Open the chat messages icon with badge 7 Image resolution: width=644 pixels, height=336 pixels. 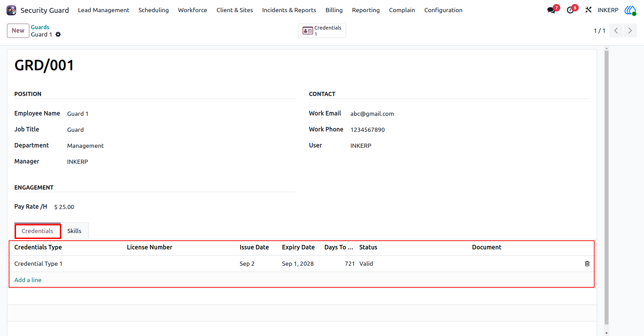pyautogui.click(x=551, y=10)
